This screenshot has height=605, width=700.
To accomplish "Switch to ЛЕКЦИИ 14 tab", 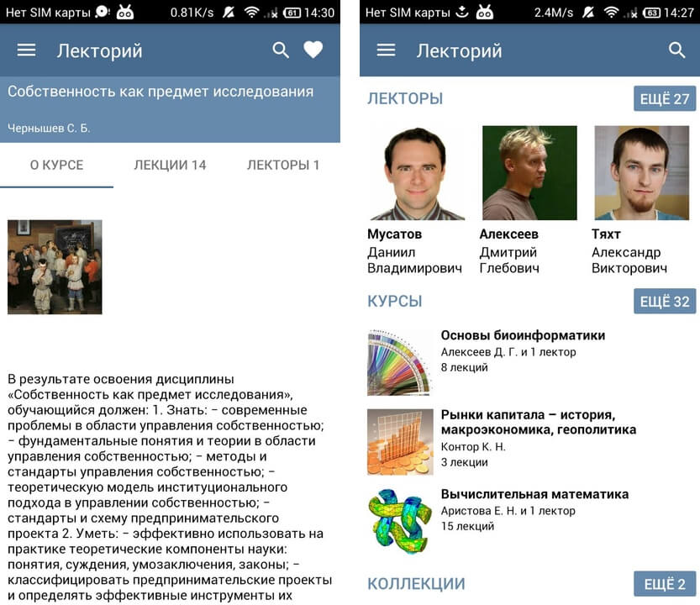I will (170, 166).
